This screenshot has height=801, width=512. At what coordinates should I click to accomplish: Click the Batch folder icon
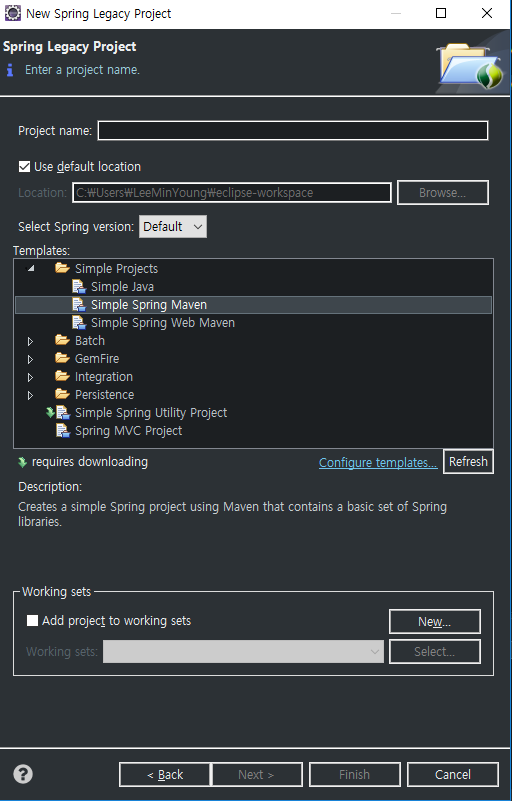coord(62,340)
